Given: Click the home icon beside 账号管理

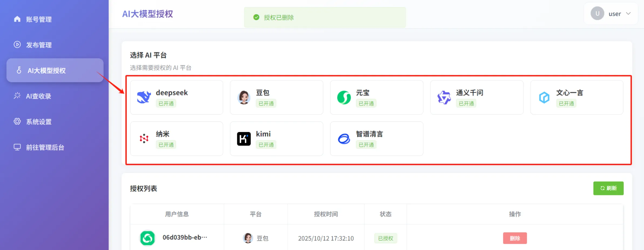Looking at the screenshot, I should click(x=17, y=19).
